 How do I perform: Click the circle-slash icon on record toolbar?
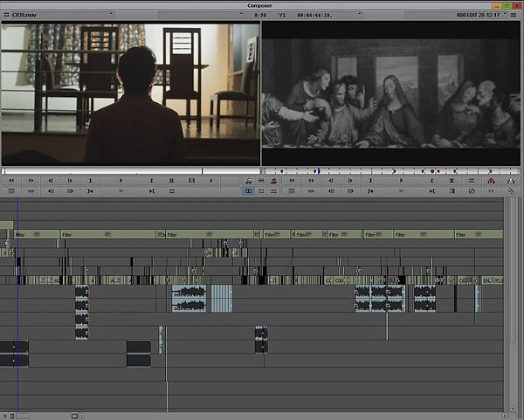tap(472, 191)
